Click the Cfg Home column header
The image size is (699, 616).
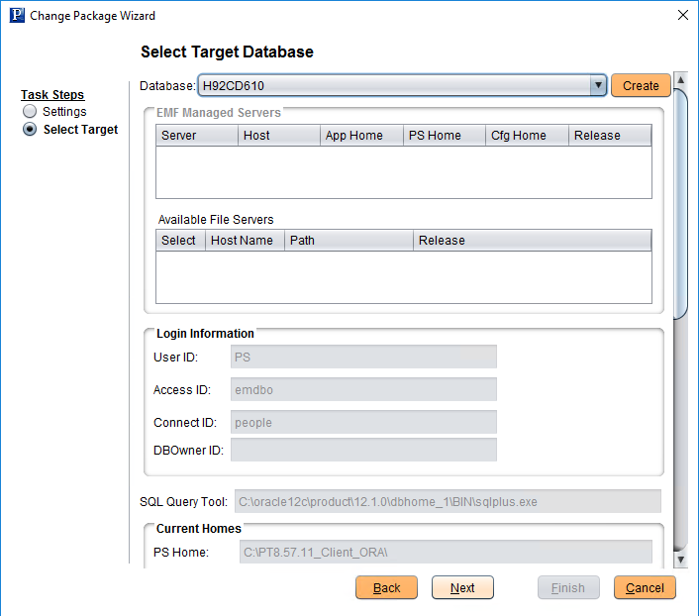pos(528,136)
